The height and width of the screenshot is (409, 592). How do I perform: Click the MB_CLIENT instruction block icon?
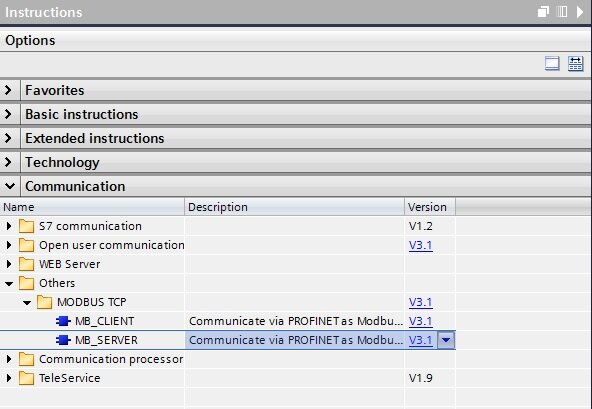pos(63,321)
